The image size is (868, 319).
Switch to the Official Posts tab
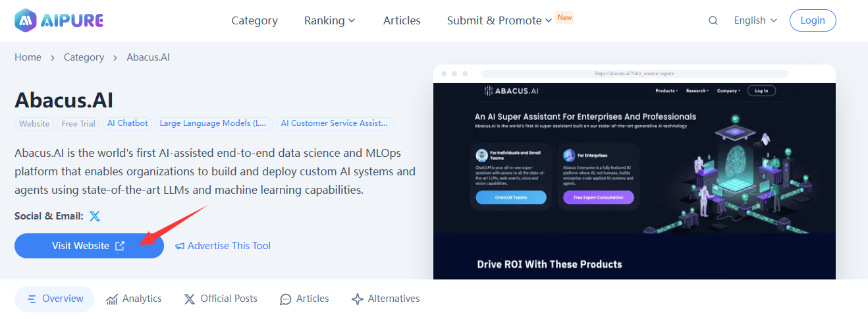[x=221, y=299]
